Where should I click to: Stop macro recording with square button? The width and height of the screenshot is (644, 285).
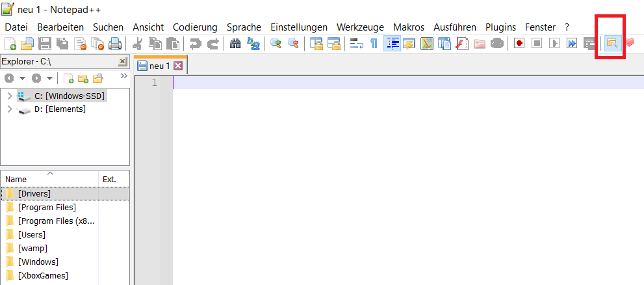[x=537, y=43]
